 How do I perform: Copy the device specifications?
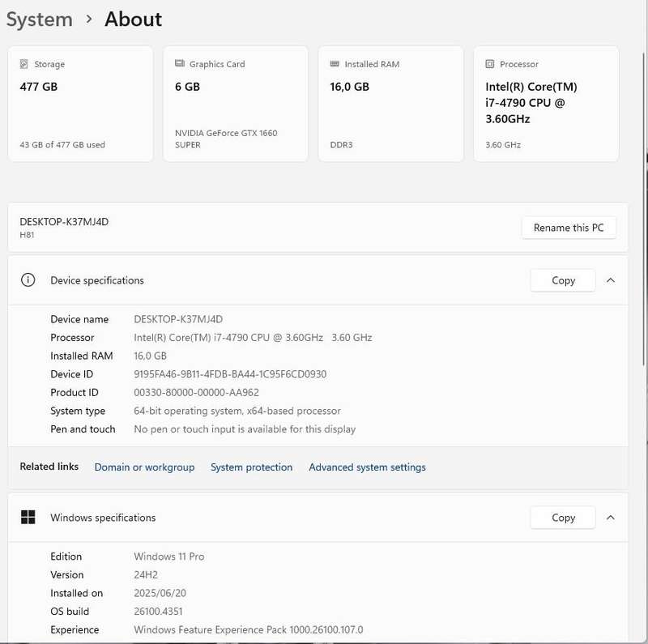pos(563,280)
